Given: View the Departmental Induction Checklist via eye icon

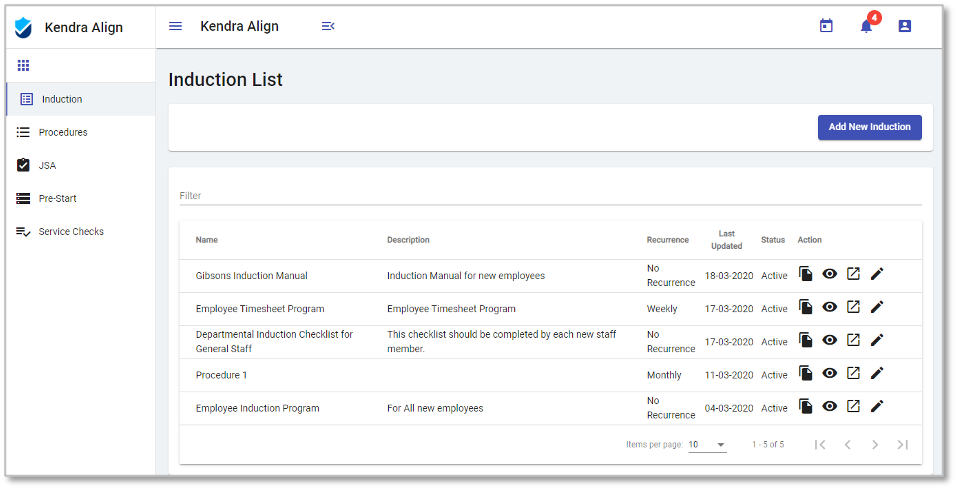Looking at the screenshot, I should pos(829,341).
